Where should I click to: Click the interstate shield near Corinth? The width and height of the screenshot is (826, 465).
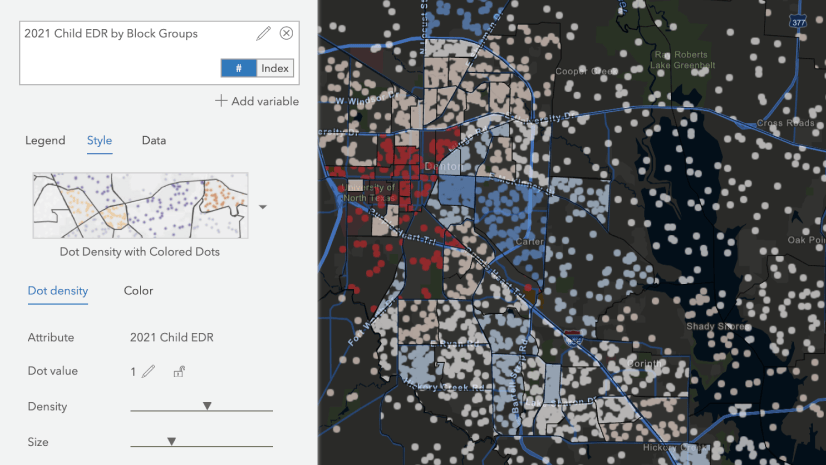573,338
